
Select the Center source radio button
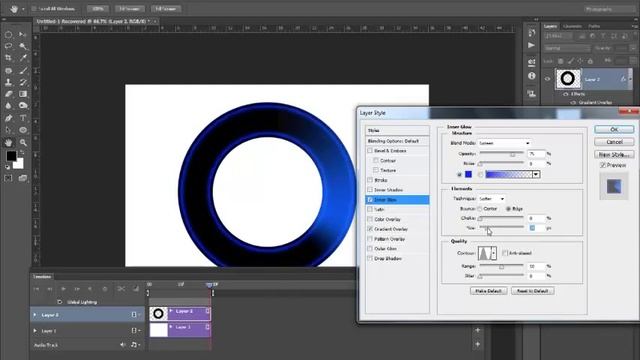click(480, 209)
